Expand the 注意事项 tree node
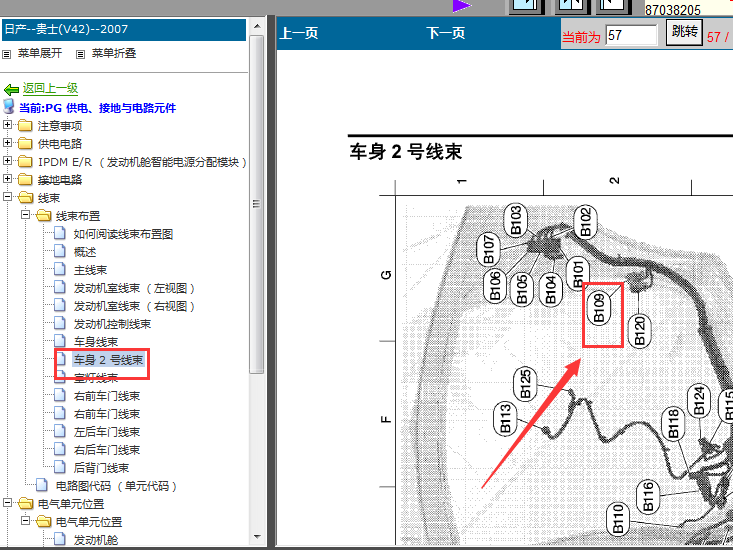Viewport: 733px width, 550px height. tap(7, 125)
